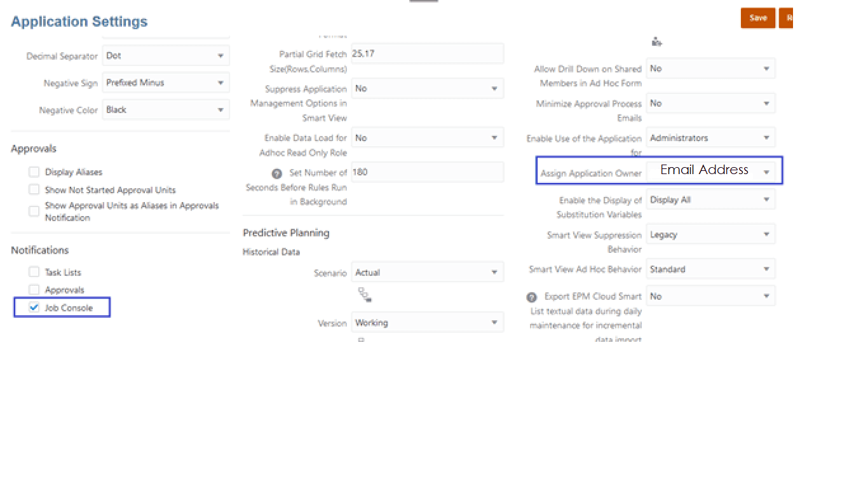The image size is (868, 488).
Task: Open the Negative Color Black dropdown
Action: coord(220,110)
